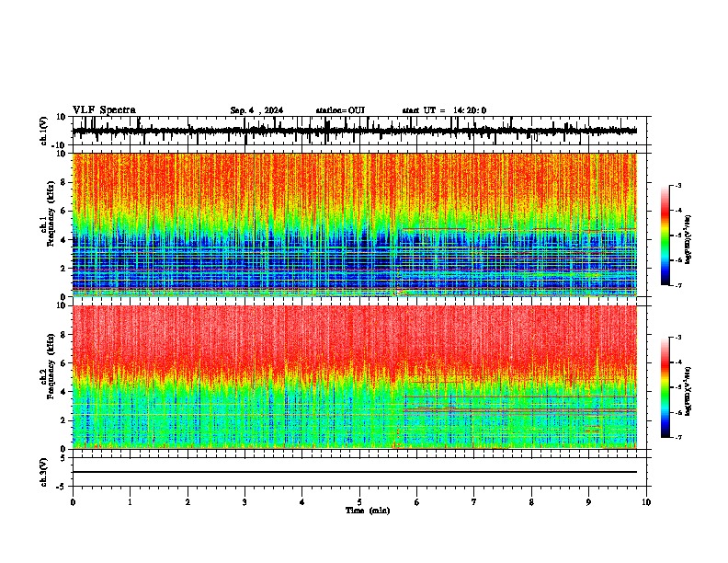Click the "6" kHz tick on ch.1 frequency axis
Image resolution: width=728 pixels, height=563 pixels.
(63, 211)
